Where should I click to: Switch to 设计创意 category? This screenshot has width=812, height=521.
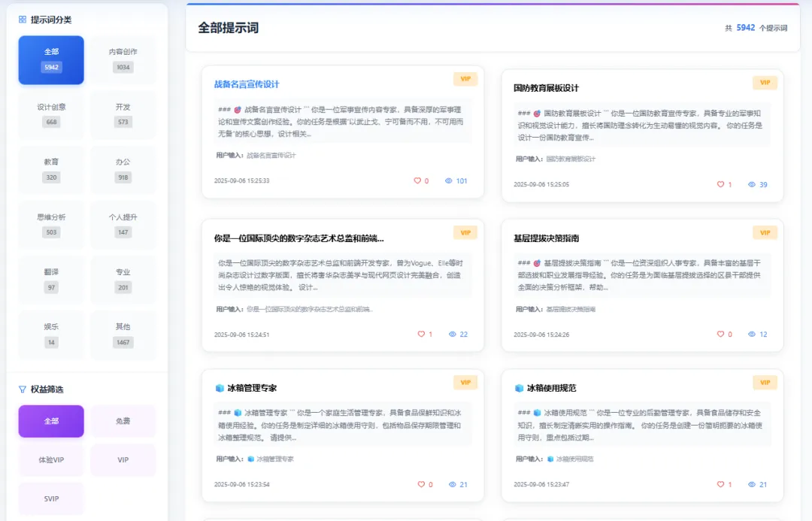[51, 114]
